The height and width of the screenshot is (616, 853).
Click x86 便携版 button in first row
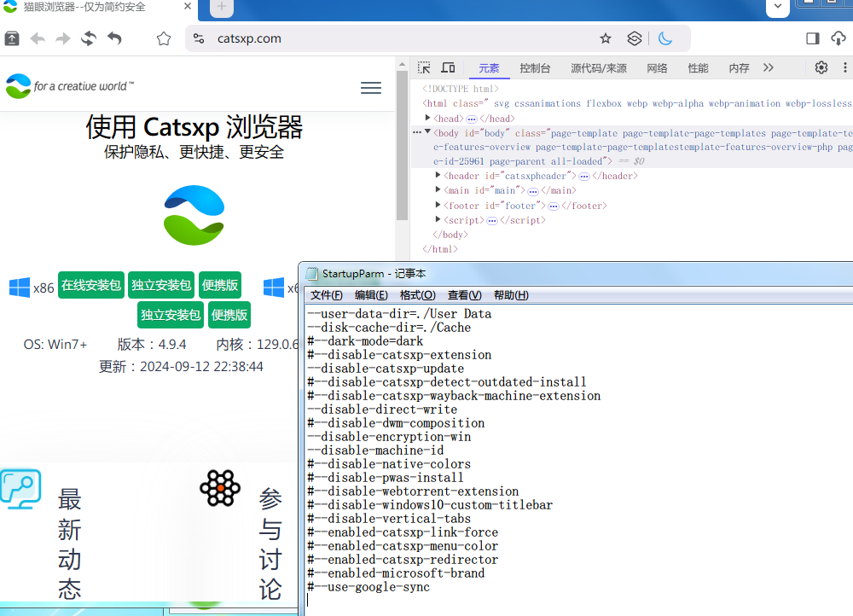point(220,285)
